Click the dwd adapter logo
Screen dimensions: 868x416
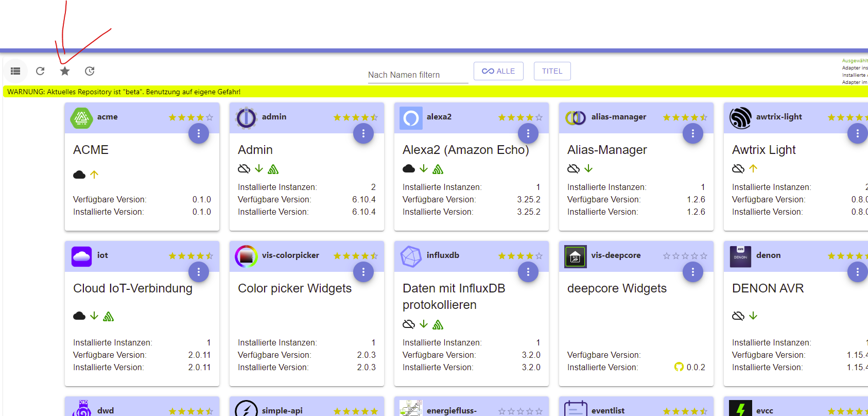tap(81, 409)
